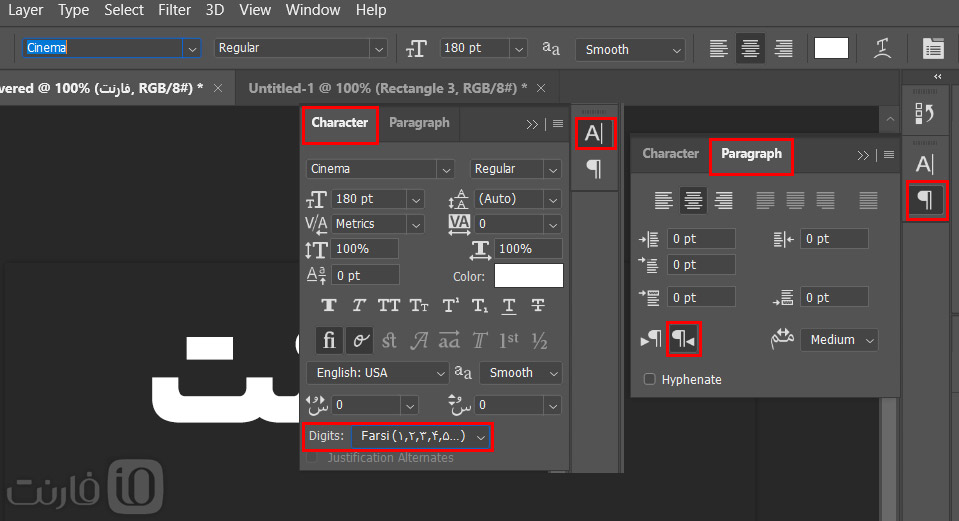Image resolution: width=959 pixels, height=521 pixels.
Task: Left align text in Paragraph panel
Action: [663, 200]
